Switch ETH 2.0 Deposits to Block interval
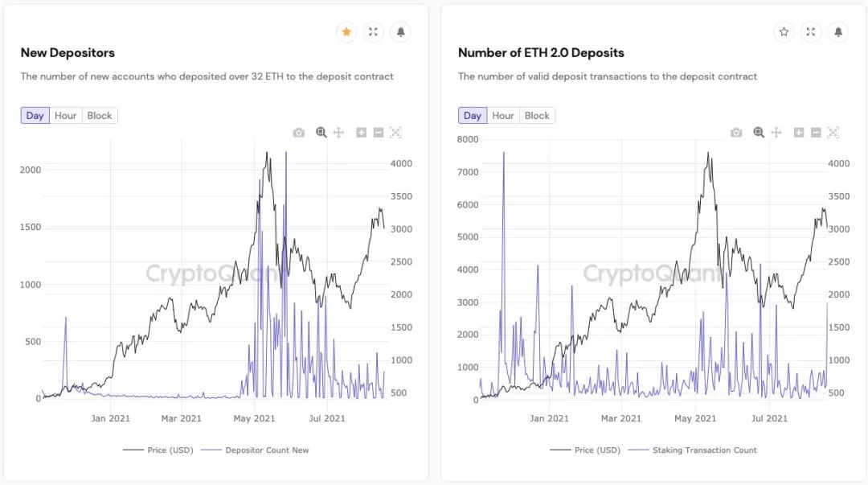The height and width of the screenshot is (485, 868). coord(537,115)
